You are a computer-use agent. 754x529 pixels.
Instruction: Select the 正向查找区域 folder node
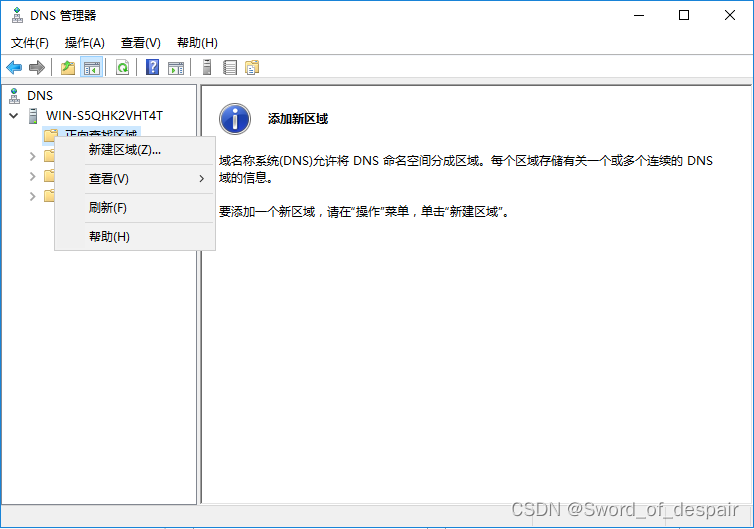[x=91, y=132]
